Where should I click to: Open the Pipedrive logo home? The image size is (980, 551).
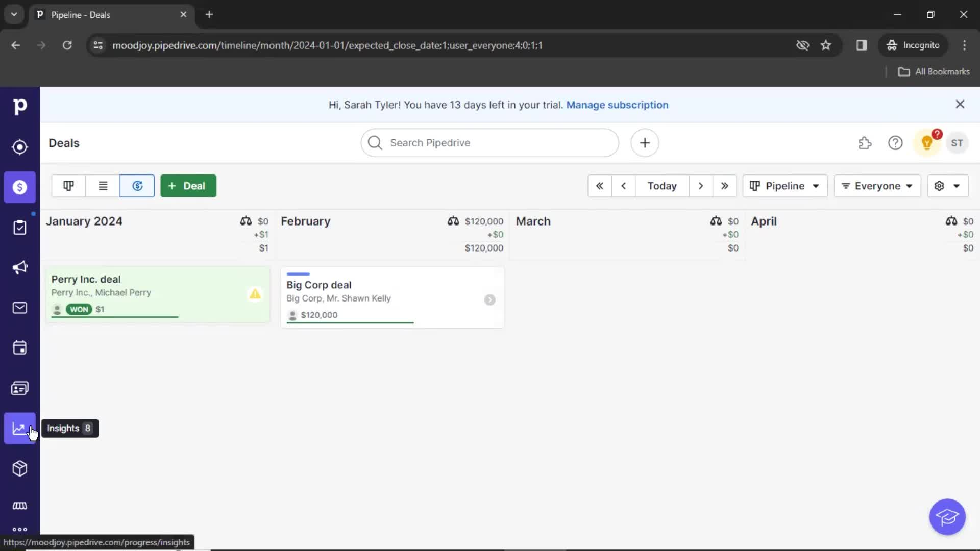click(x=20, y=106)
